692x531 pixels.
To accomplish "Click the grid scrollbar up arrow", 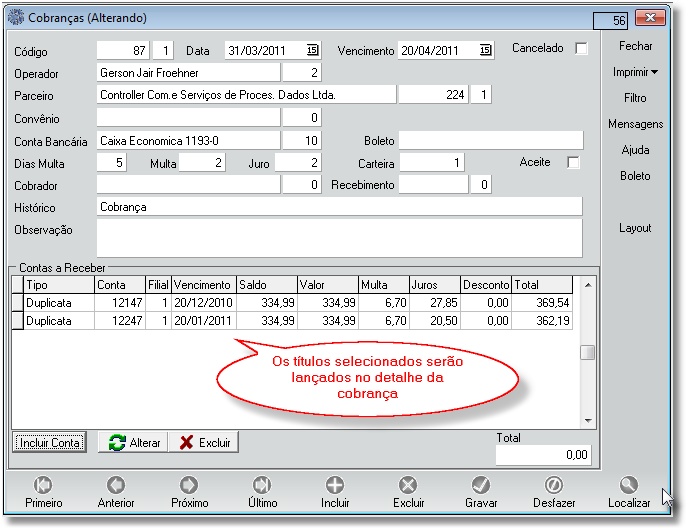I will [x=588, y=285].
